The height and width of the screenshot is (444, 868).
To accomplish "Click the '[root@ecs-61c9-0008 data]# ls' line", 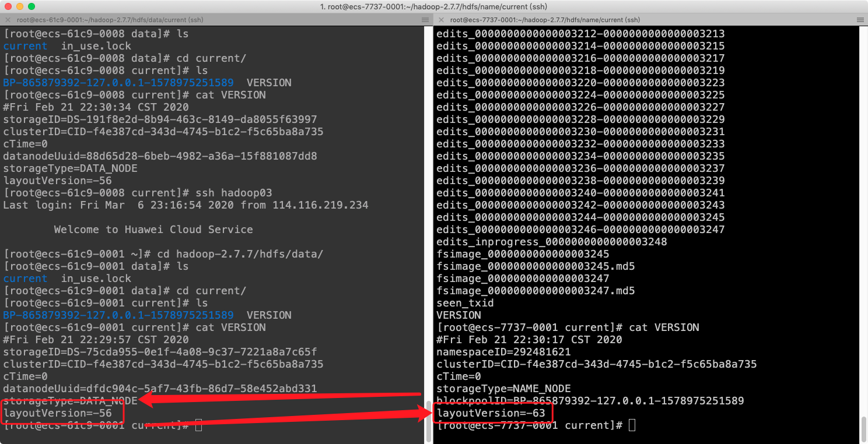I will (x=96, y=34).
